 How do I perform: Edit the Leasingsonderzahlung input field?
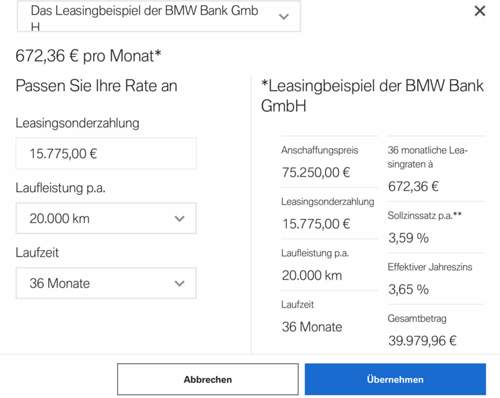106,154
